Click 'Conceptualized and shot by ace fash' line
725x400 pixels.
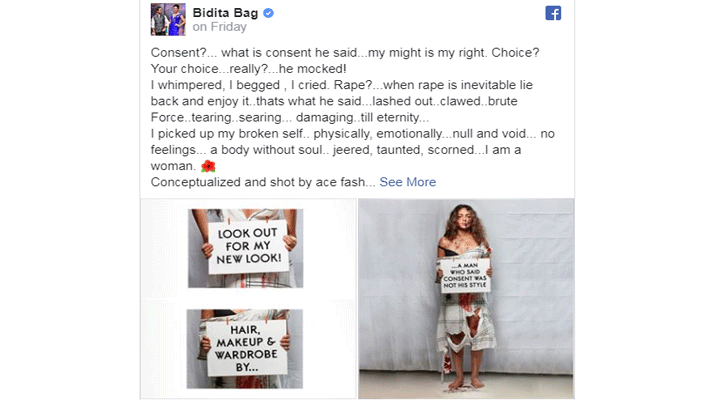coord(263,182)
